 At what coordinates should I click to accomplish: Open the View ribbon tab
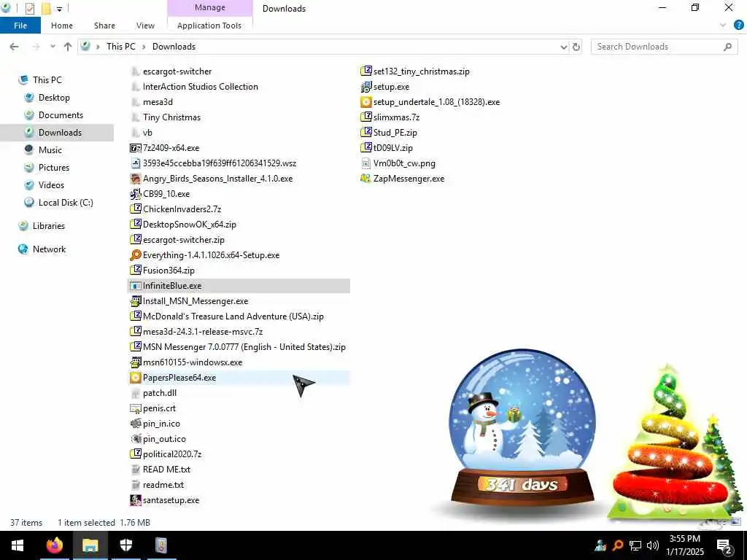pyautogui.click(x=145, y=26)
